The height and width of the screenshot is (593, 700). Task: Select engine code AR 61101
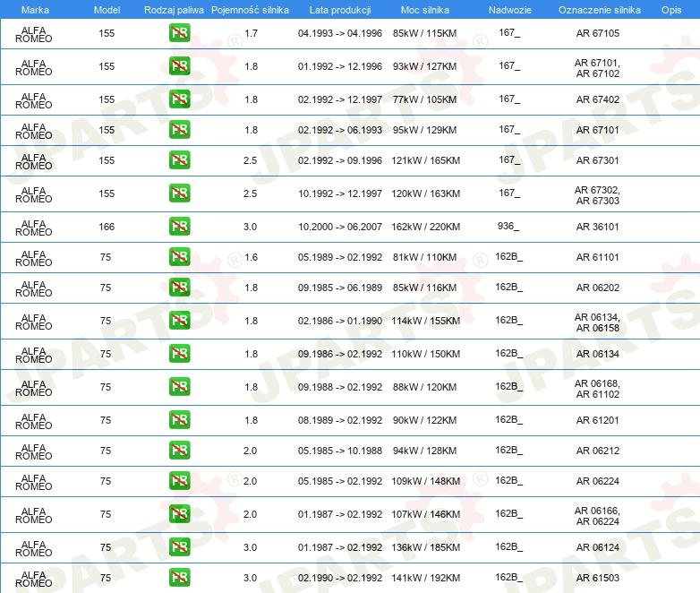click(x=597, y=257)
